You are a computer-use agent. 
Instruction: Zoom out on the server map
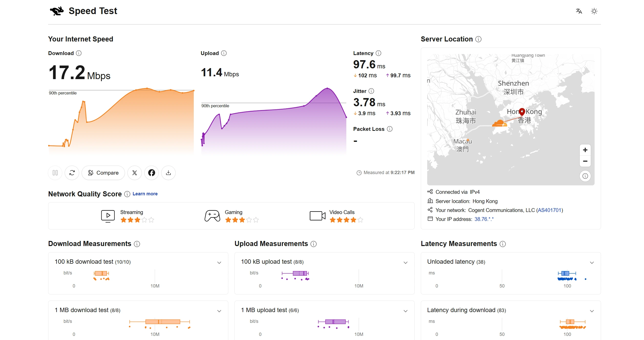tap(585, 161)
